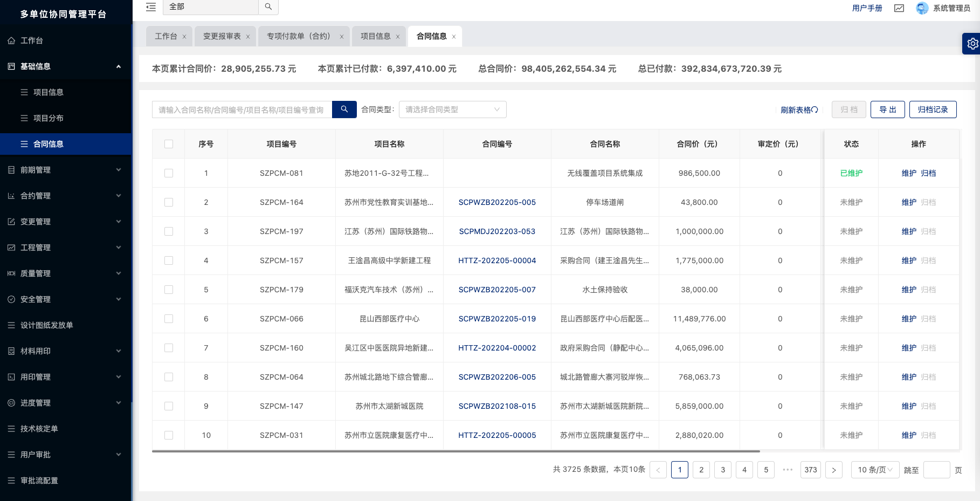Check the row for SZPCM-031
Screen dimensions: 980x501
pos(169,435)
